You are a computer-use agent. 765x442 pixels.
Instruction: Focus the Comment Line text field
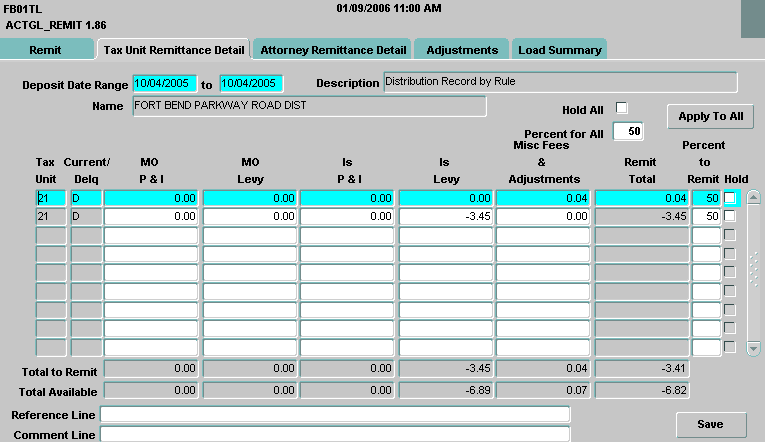(334, 434)
